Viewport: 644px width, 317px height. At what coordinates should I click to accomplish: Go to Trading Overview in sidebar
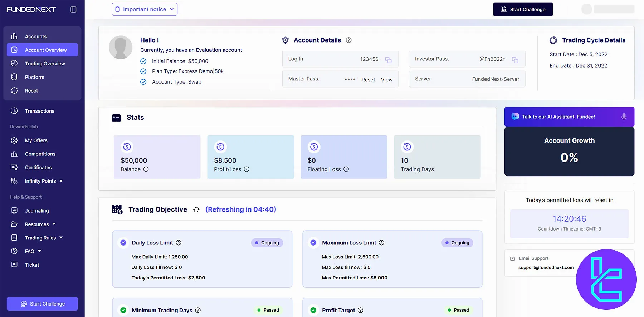[45, 64]
